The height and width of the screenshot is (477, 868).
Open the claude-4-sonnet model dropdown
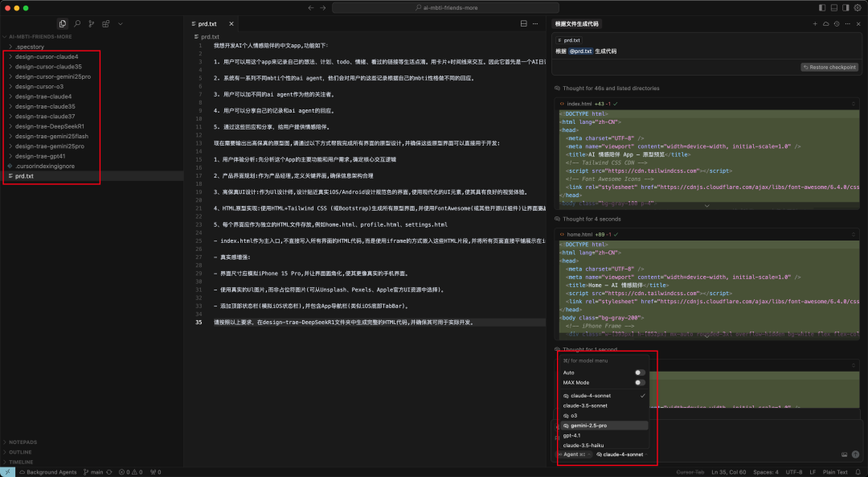coord(621,454)
